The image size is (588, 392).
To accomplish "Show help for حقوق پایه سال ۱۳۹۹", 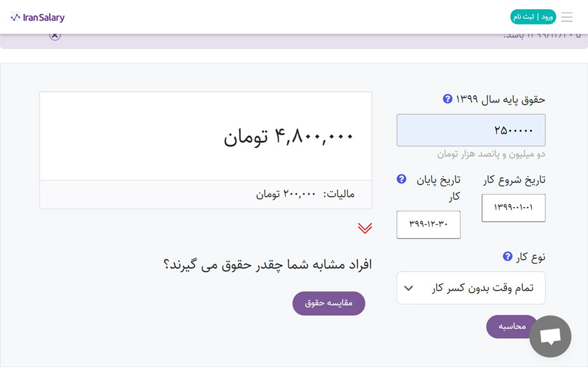I will (448, 99).
